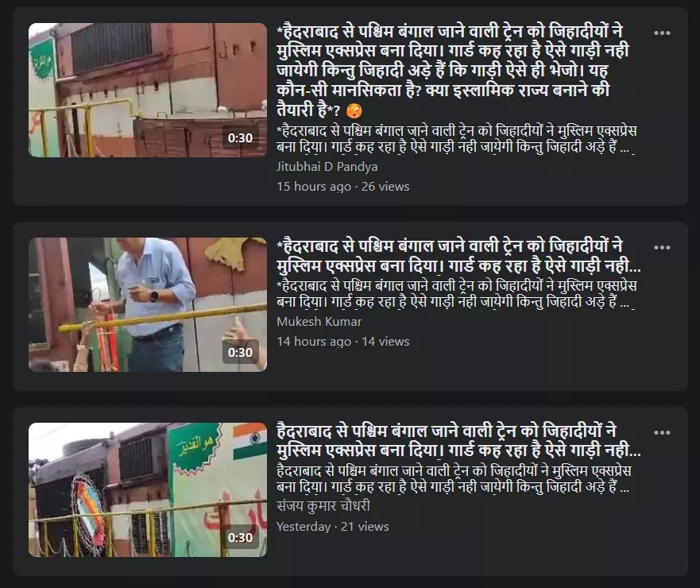This screenshot has height=588, width=700.
Task: Open three-dot menu for संजय कुमार चौधरी video
Action: (662, 432)
